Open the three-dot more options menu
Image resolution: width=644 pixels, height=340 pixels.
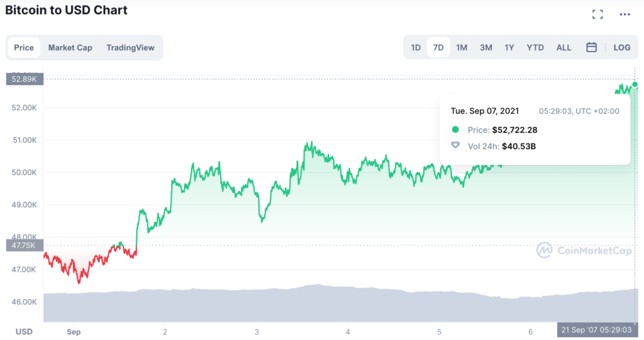tap(625, 14)
